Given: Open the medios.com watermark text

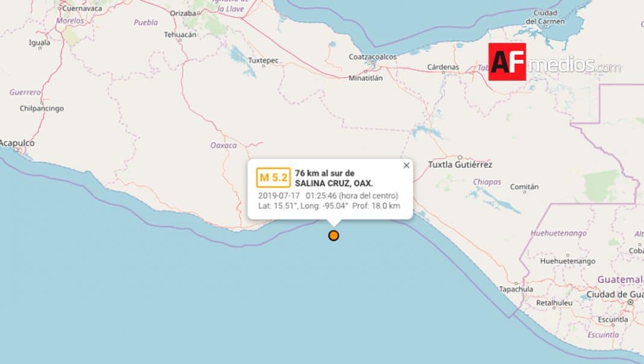Looking at the screenshot, I should click(x=574, y=65).
